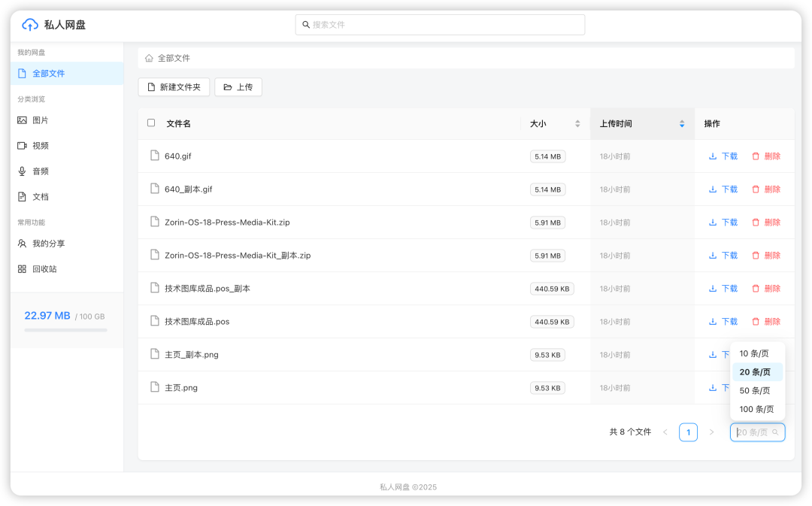Open the page size dropdown showing 20 条/页
The height and width of the screenshot is (506, 812).
click(757, 432)
